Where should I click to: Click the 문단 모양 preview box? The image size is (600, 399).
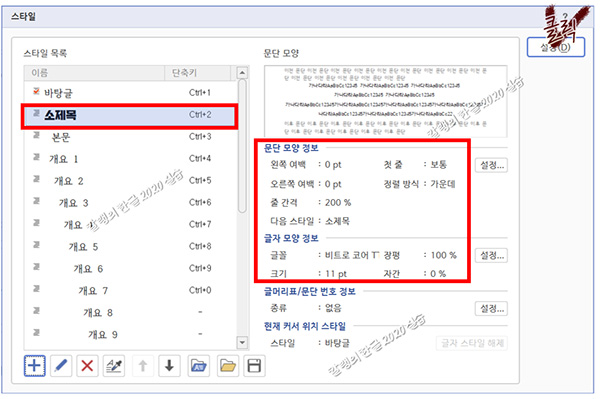[386, 101]
